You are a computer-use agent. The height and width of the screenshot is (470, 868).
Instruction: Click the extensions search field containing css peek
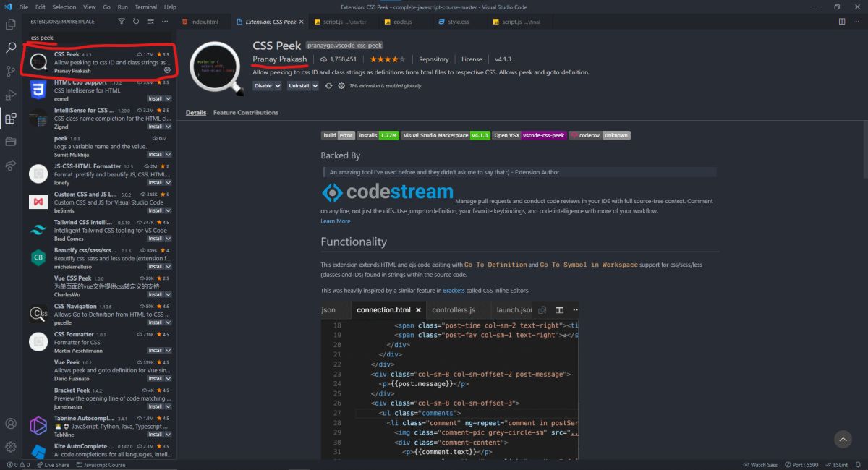coord(100,37)
